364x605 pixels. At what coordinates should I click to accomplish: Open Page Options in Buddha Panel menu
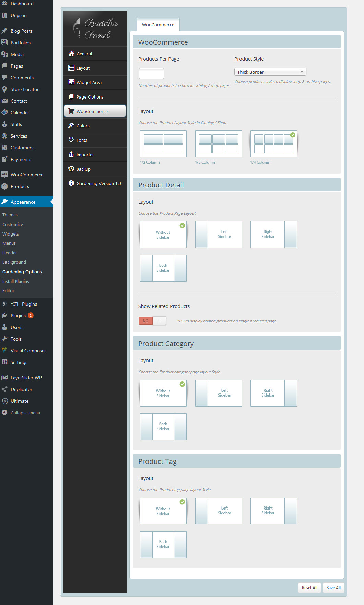95,97
